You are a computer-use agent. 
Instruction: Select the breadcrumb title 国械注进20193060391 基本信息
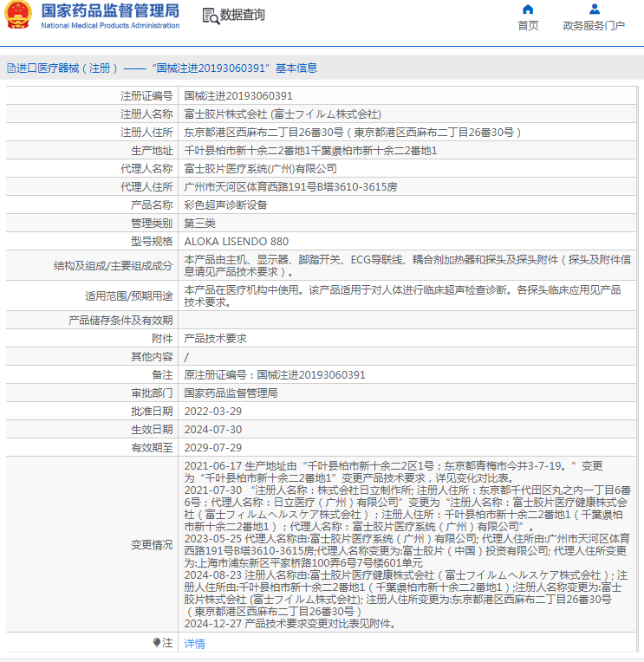pyautogui.click(x=235, y=68)
